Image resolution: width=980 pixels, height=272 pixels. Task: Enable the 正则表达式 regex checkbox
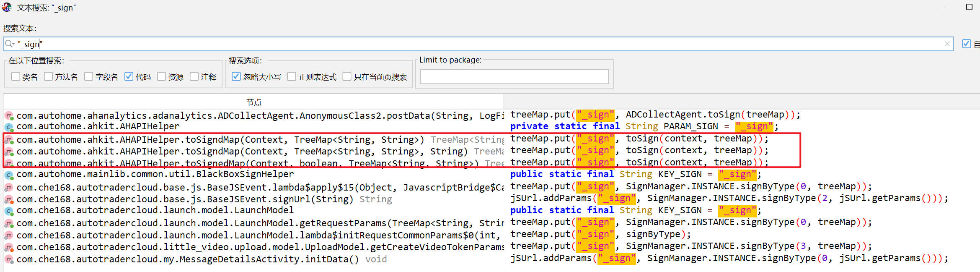pos(292,76)
